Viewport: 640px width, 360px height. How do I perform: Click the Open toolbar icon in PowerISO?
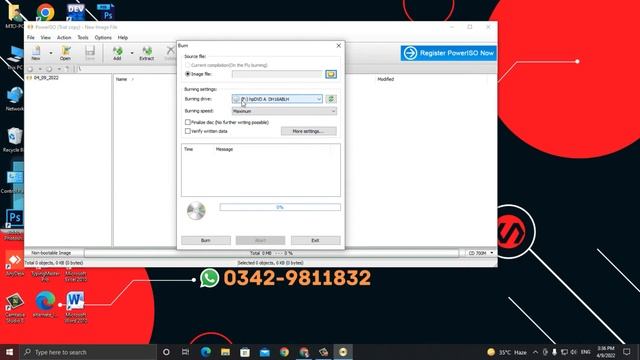[x=65, y=53]
